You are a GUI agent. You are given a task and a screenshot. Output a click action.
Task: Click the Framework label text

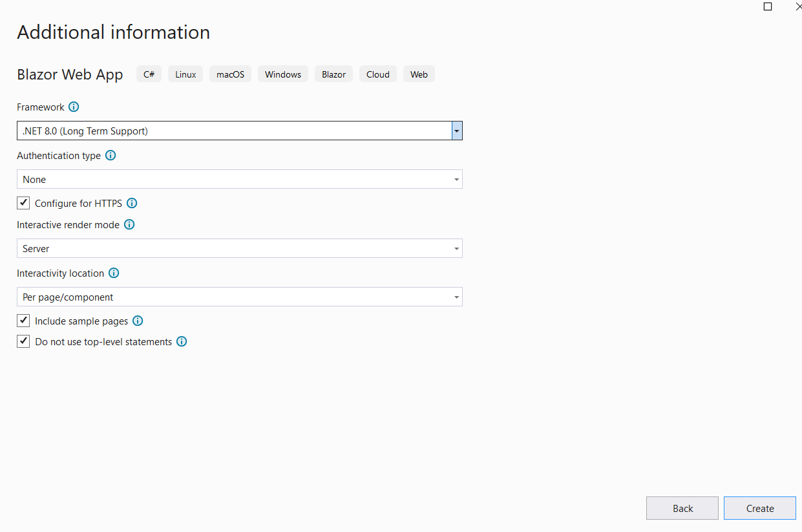point(41,107)
